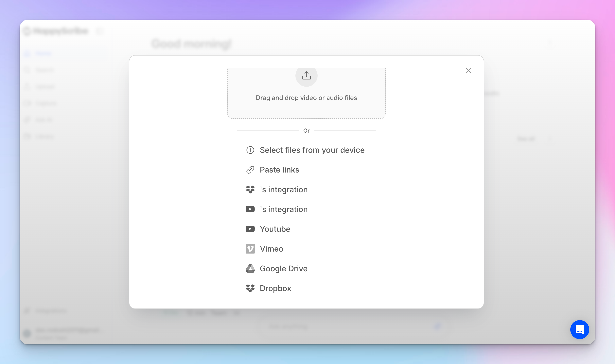Viewport: 615px width, 364px height.
Task: Click the sidebar collapse control next to the logo
Action: point(100,31)
